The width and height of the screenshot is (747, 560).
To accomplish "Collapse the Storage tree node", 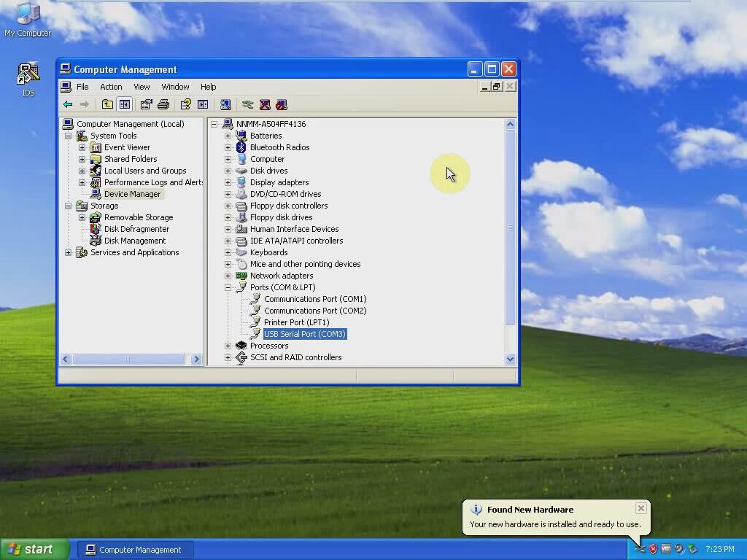I will (x=68, y=206).
